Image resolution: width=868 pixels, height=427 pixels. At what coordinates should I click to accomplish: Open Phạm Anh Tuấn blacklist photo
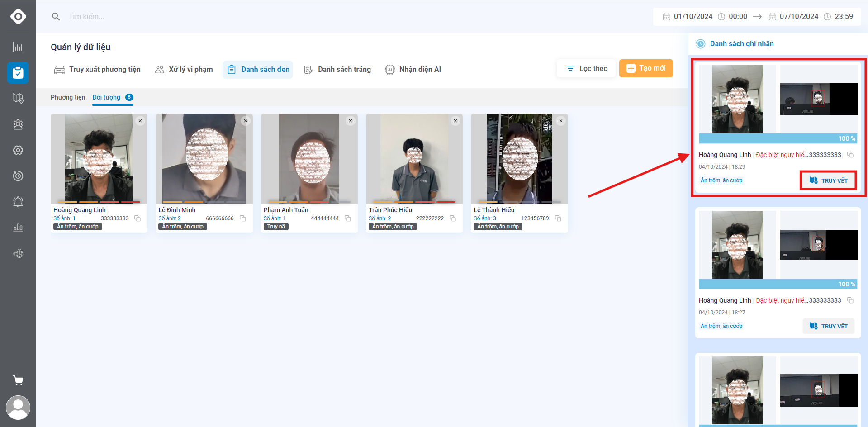pos(309,159)
